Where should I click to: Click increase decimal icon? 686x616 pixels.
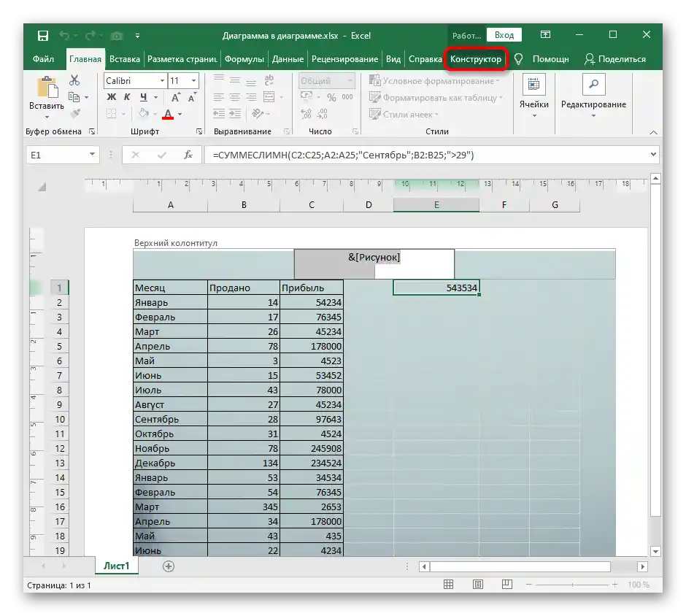(x=306, y=114)
